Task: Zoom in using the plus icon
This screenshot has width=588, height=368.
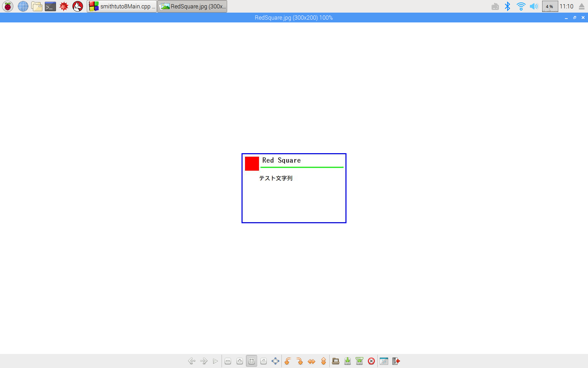Action: point(240,361)
